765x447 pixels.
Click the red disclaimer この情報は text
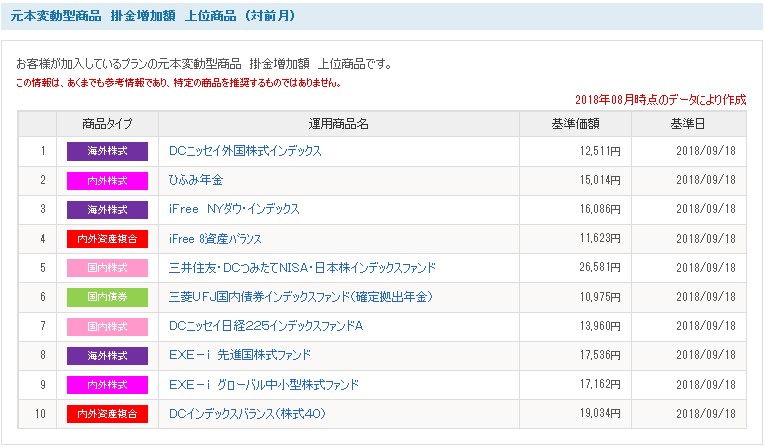pyautogui.click(x=178, y=83)
